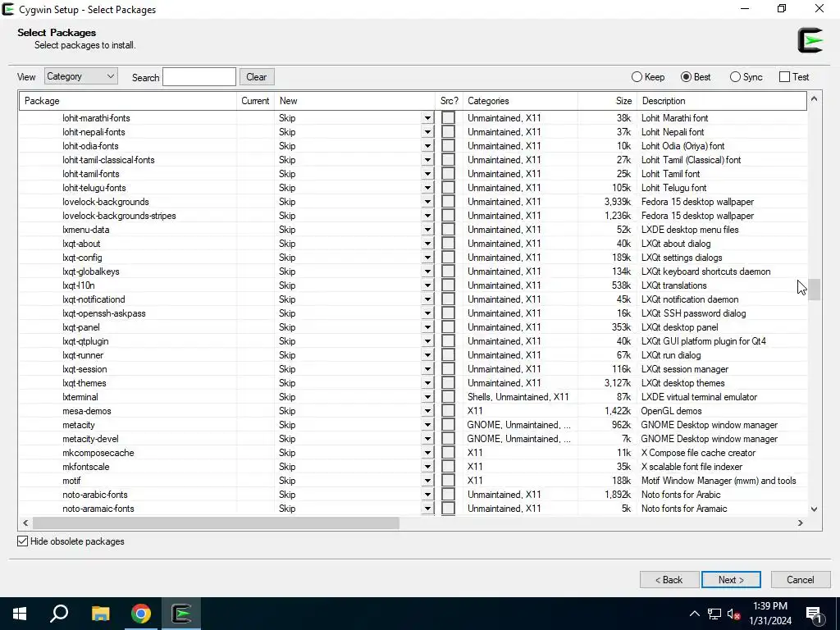
Task: Open version dropdown for lovelock-backgrounds
Action: point(427,202)
